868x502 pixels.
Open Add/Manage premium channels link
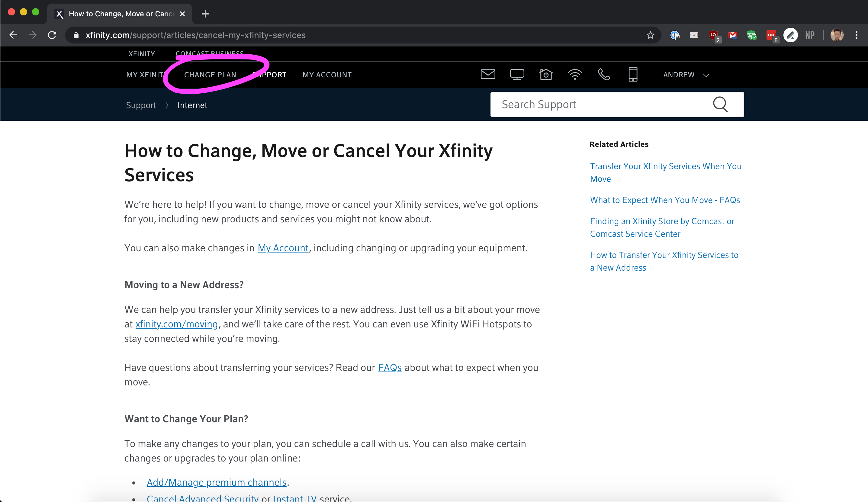point(216,482)
